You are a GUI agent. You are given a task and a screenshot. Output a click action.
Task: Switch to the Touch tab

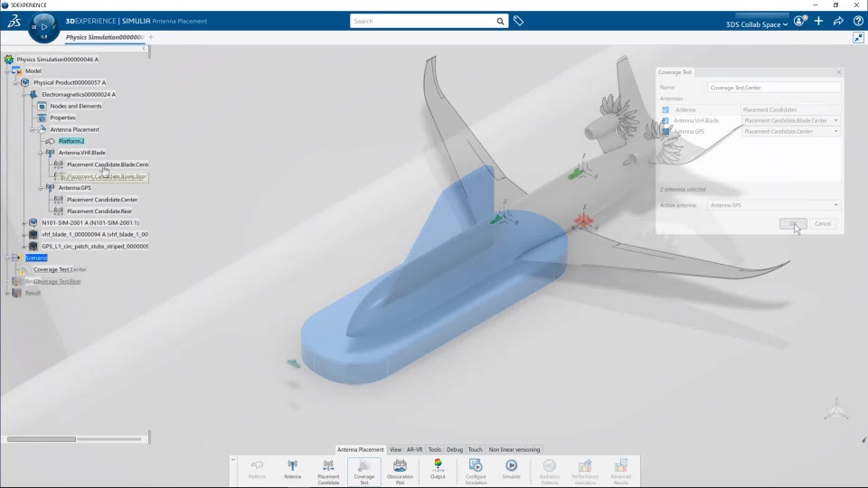click(475, 450)
